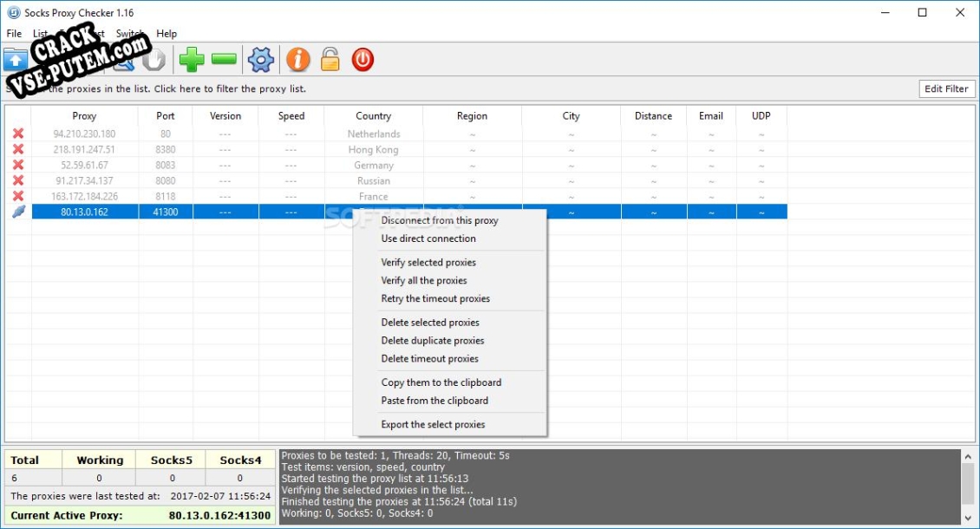The height and width of the screenshot is (529, 980).
Task: Sort by the Port column header
Action: [x=165, y=116]
